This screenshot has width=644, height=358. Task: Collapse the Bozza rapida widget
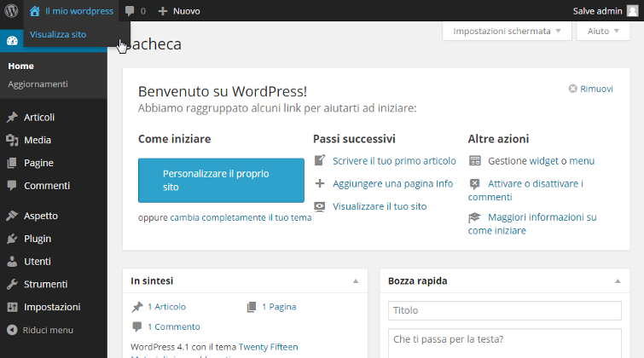(x=618, y=281)
